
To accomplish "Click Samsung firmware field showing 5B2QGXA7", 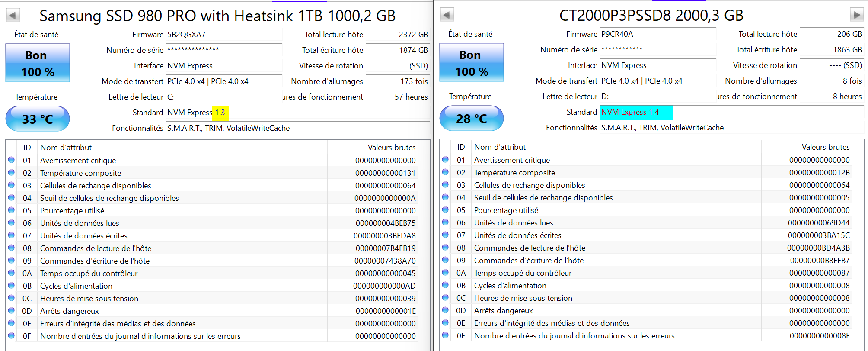I will 224,35.
